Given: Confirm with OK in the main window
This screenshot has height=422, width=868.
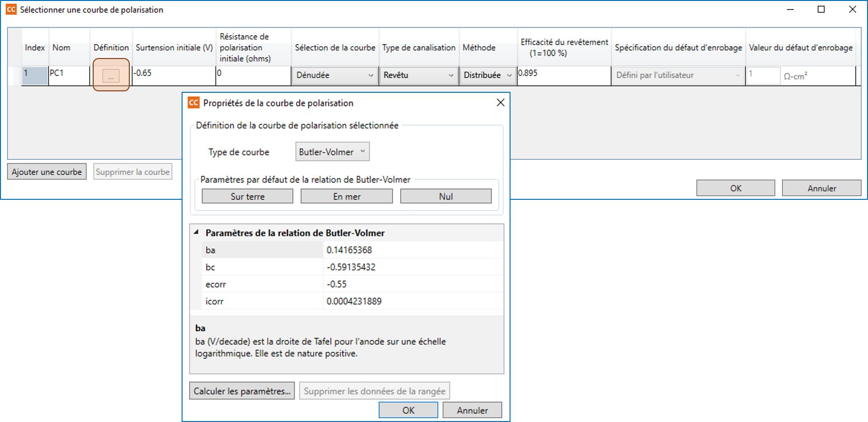Looking at the screenshot, I should coord(735,188).
